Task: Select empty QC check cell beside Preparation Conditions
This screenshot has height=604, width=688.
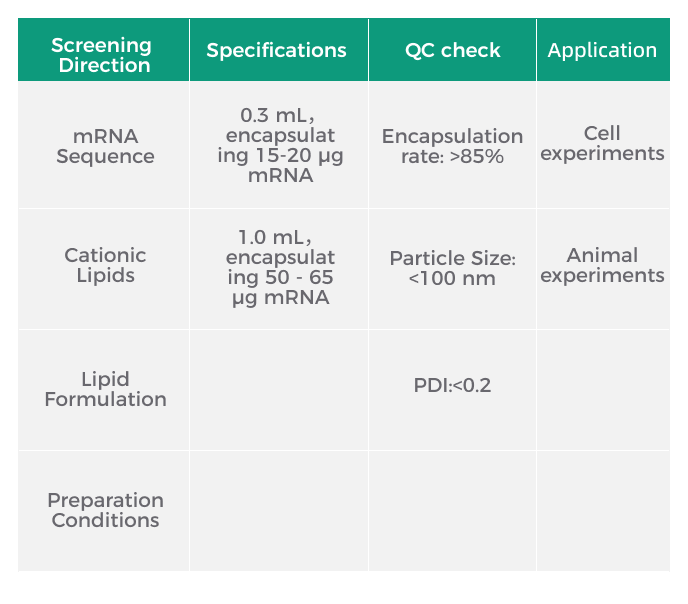Action: point(452,511)
